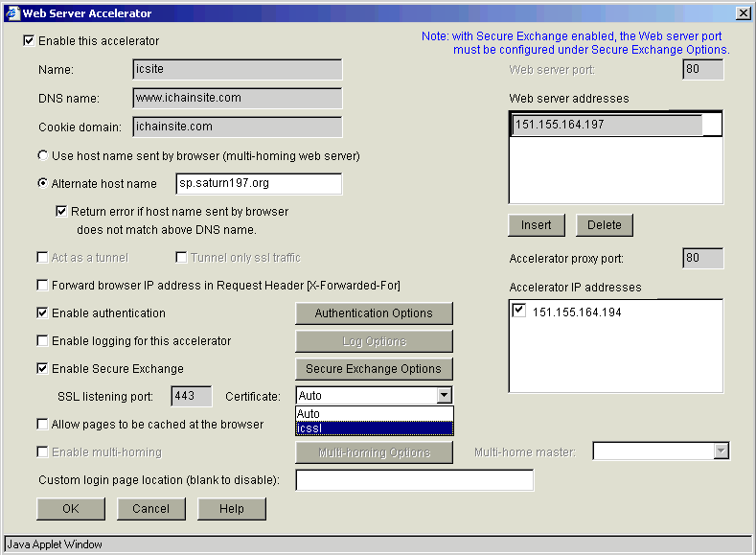
Task: Click the Multi-homing Options button
Action: point(374,452)
